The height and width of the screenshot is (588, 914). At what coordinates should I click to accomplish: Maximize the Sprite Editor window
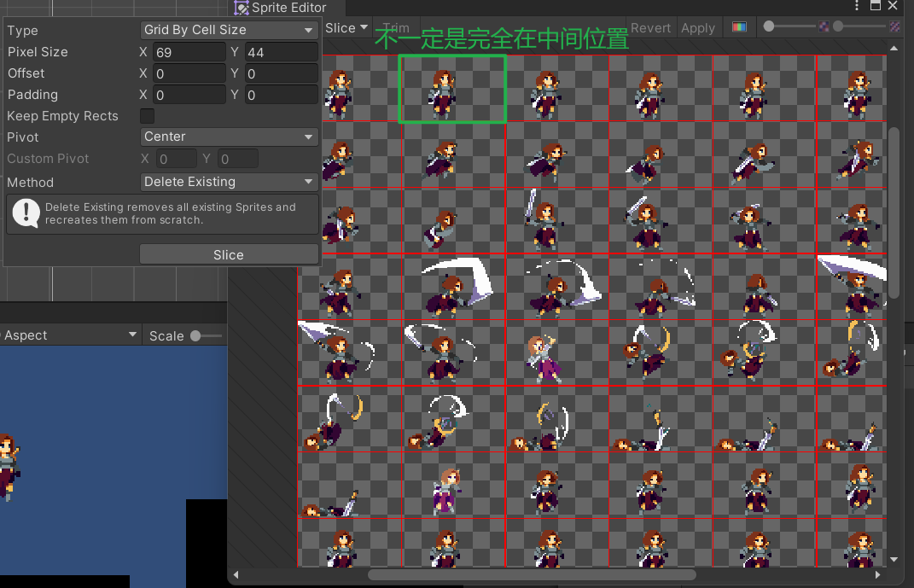pyautogui.click(x=875, y=6)
